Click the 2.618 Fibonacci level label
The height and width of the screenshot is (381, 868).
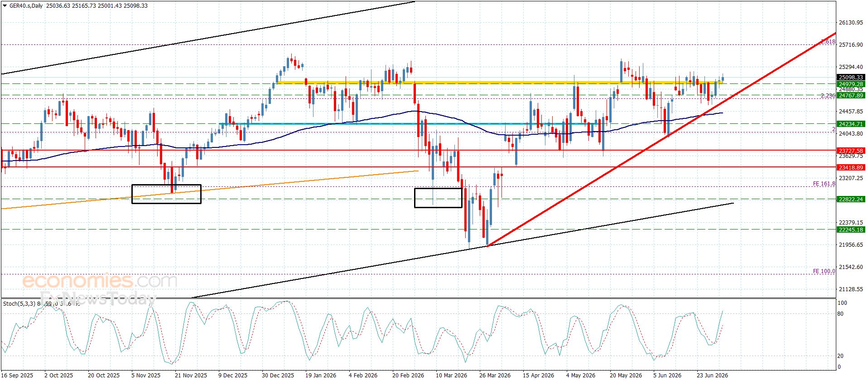click(828, 42)
